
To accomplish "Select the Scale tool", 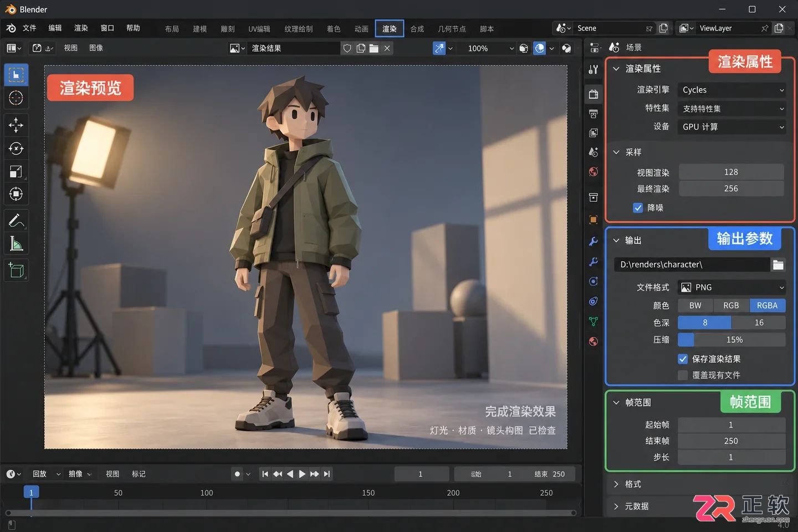I will [x=16, y=171].
